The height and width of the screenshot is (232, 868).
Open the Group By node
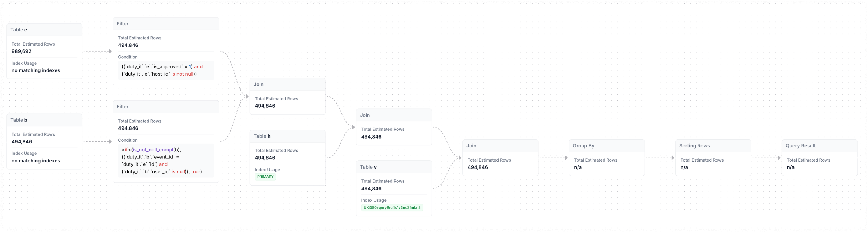tap(606, 158)
